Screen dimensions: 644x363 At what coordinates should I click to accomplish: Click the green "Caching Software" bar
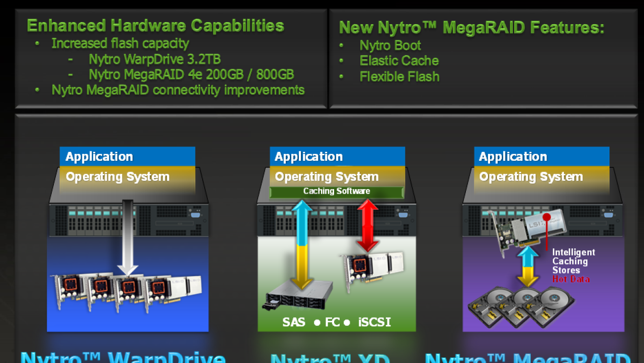click(x=337, y=192)
